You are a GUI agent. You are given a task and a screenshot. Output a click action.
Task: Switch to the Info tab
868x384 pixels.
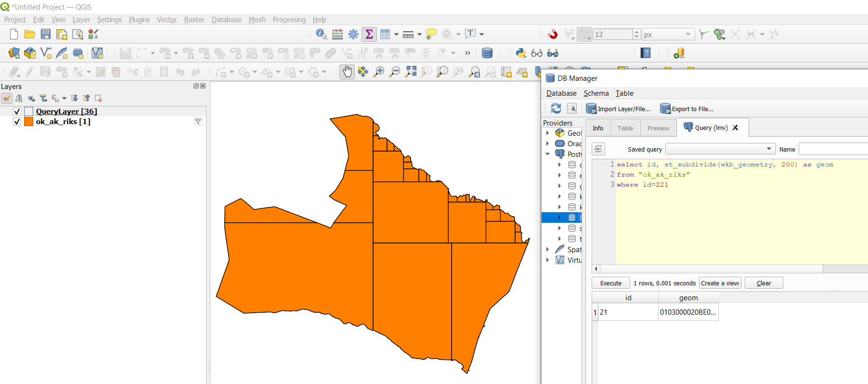(x=598, y=128)
